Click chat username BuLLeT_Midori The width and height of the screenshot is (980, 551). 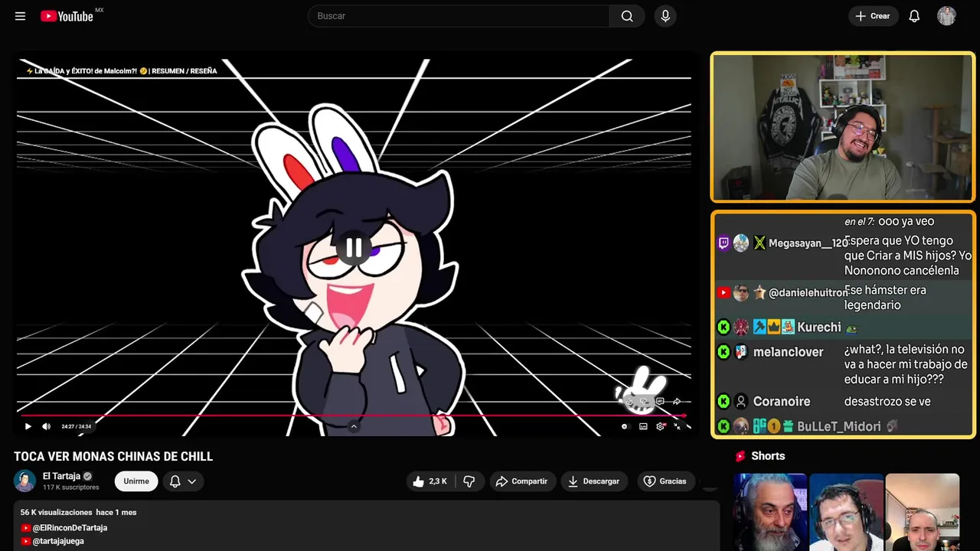(841, 426)
